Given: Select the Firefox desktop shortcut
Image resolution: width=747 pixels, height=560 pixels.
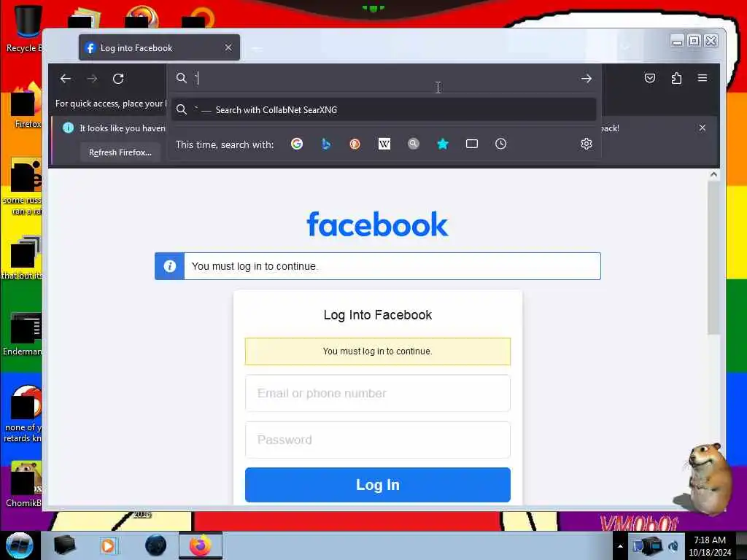Looking at the screenshot, I should point(26,106).
